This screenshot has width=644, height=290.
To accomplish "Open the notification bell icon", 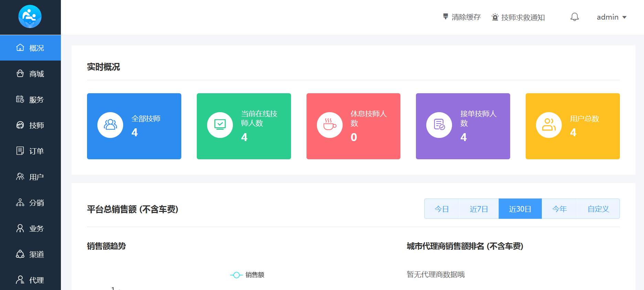I will click(x=575, y=17).
